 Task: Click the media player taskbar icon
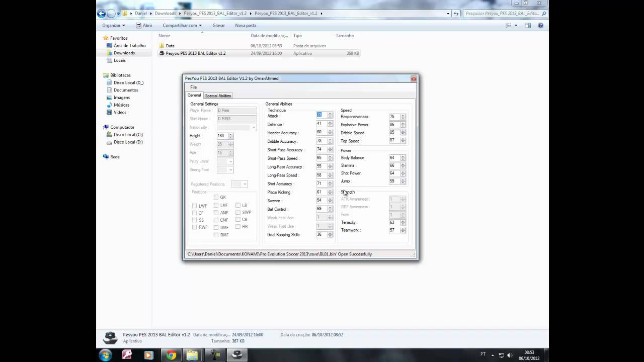tap(148, 355)
